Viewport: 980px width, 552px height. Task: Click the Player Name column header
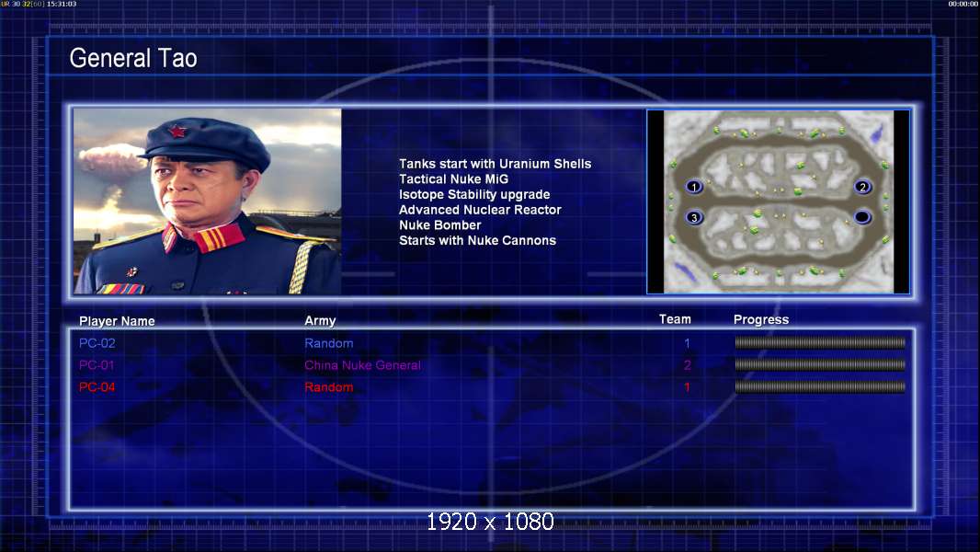tap(117, 321)
